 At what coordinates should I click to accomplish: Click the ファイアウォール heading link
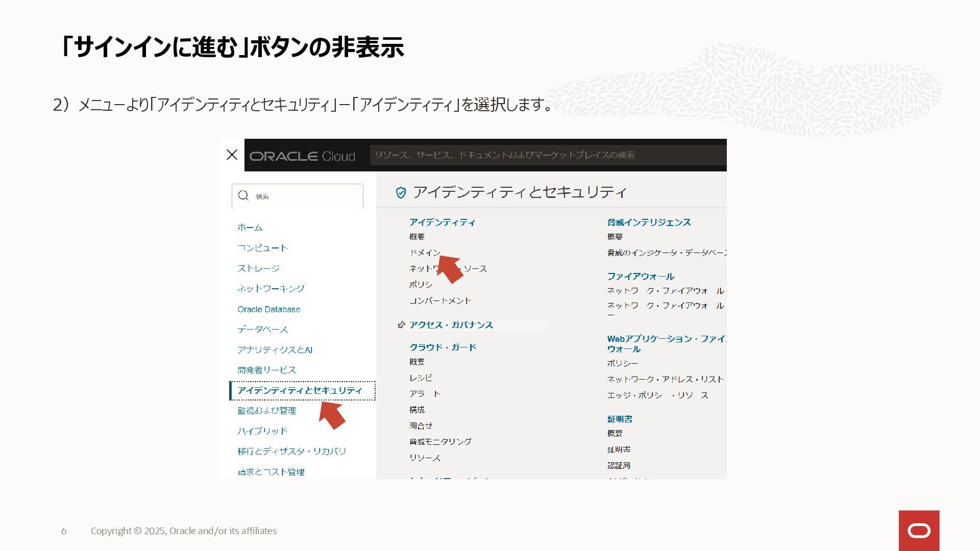click(641, 277)
